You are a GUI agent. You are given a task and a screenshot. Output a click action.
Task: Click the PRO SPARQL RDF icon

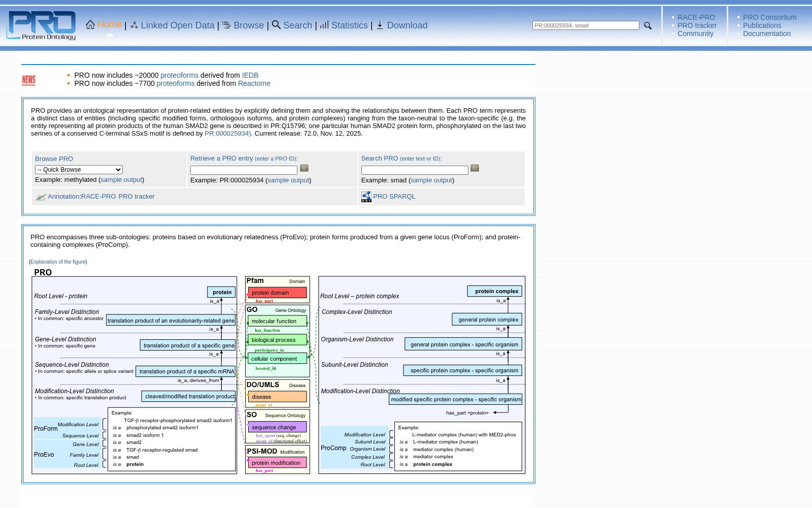pyautogui.click(x=366, y=197)
